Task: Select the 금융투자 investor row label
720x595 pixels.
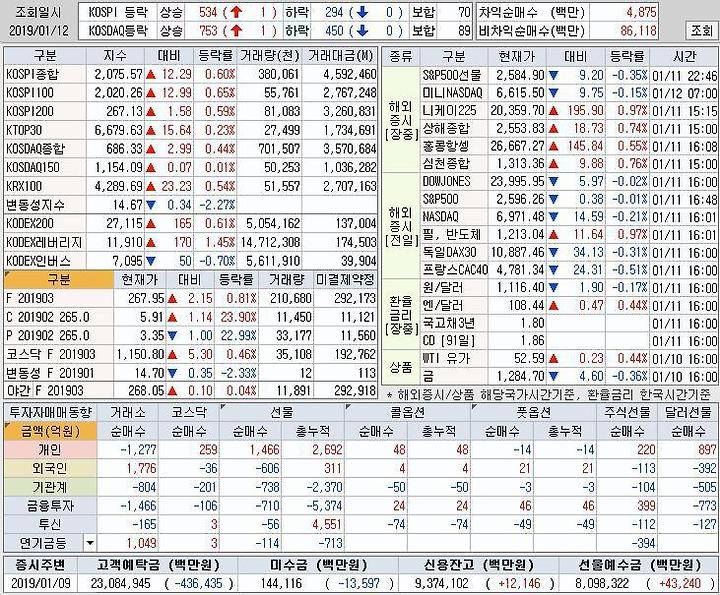Action: [x=49, y=506]
